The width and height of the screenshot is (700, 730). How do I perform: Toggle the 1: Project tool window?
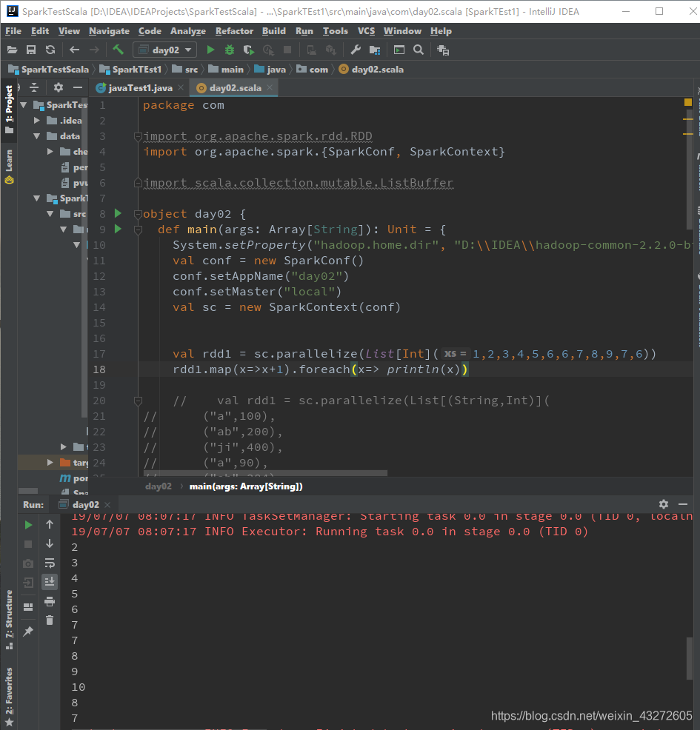point(9,110)
